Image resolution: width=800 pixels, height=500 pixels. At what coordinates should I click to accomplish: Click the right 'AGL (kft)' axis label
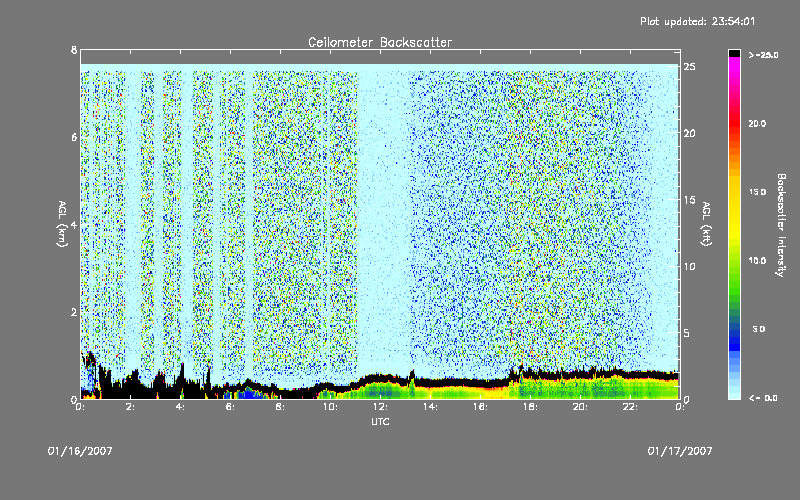(707, 224)
